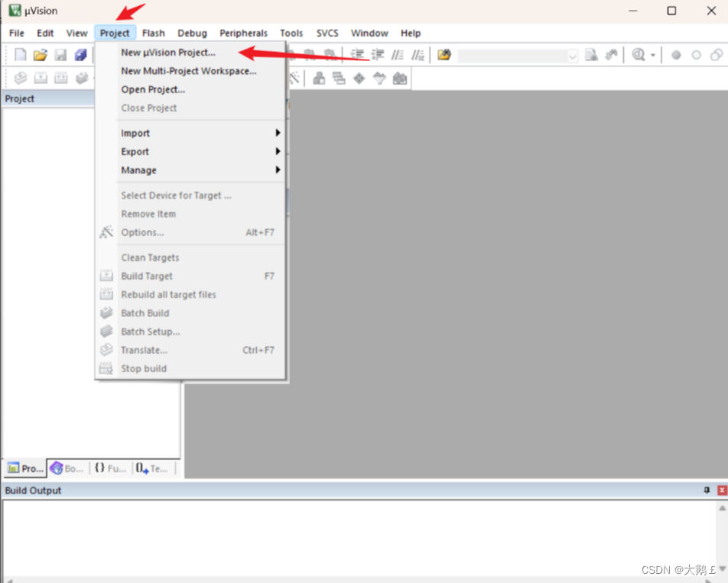Switch to the Books (Bo...) tab
This screenshot has height=583, width=728.
[x=68, y=468]
